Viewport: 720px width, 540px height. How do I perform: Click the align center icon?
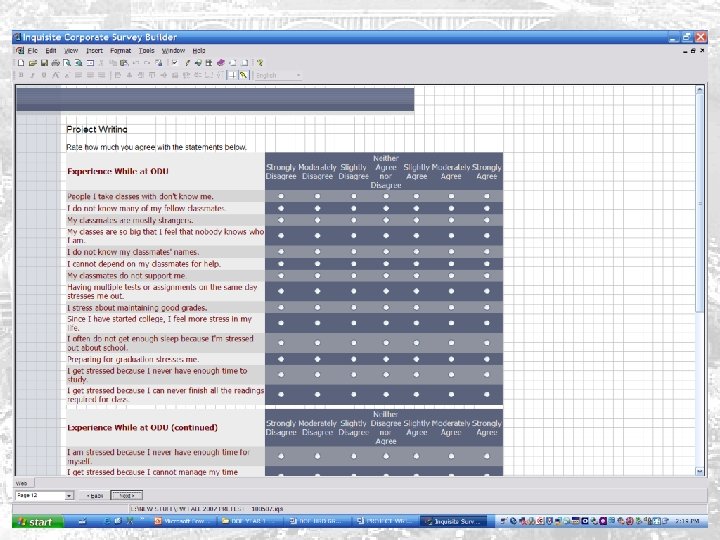pos(90,75)
